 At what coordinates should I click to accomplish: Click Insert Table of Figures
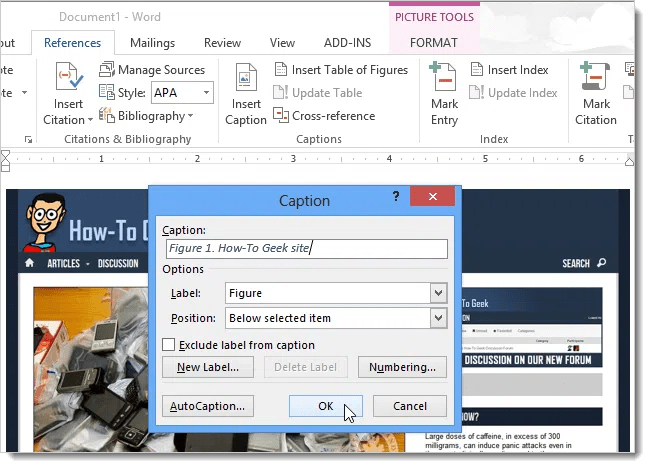click(x=341, y=70)
